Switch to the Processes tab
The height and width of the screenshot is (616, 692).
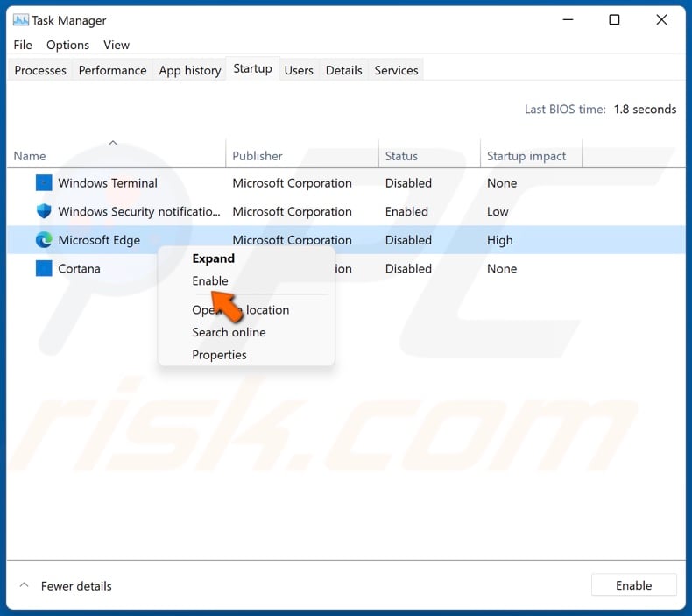click(x=40, y=70)
